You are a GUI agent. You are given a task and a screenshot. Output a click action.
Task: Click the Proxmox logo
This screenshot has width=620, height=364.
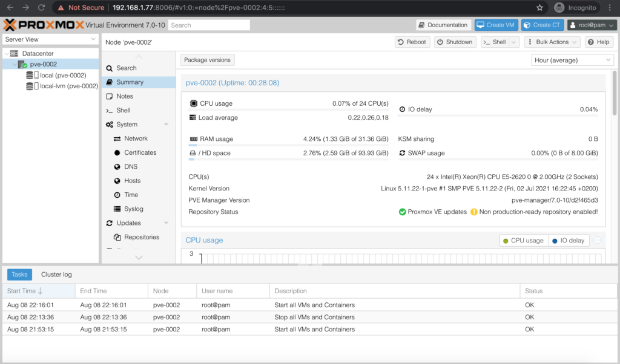click(44, 25)
